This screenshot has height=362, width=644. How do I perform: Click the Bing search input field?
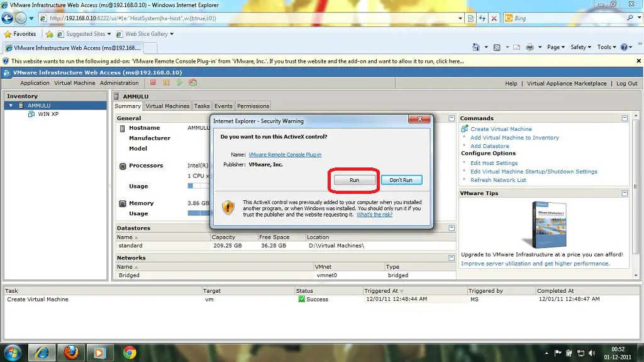tap(569, 18)
